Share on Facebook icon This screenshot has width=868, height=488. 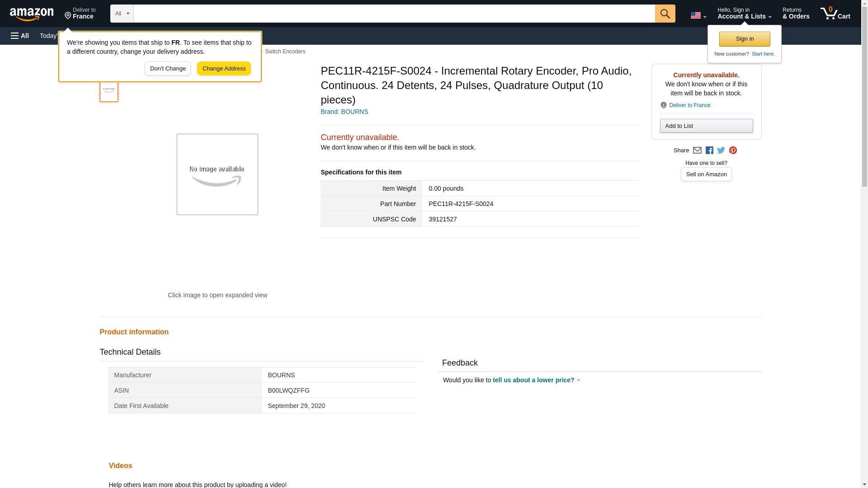709,150
